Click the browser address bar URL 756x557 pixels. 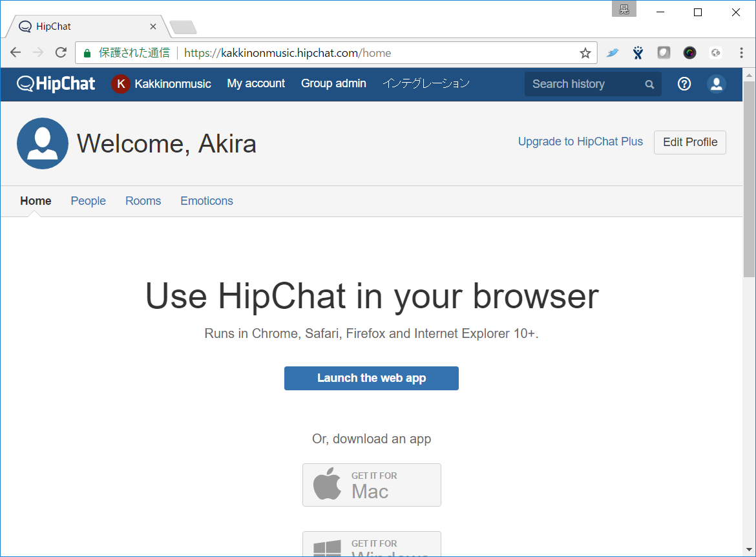(x=288, y=53)
